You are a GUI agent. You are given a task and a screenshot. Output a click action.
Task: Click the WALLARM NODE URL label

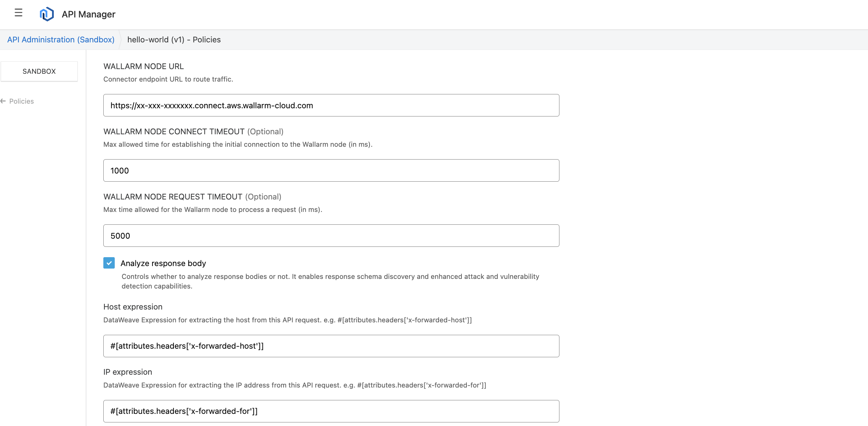pos(144,66)
